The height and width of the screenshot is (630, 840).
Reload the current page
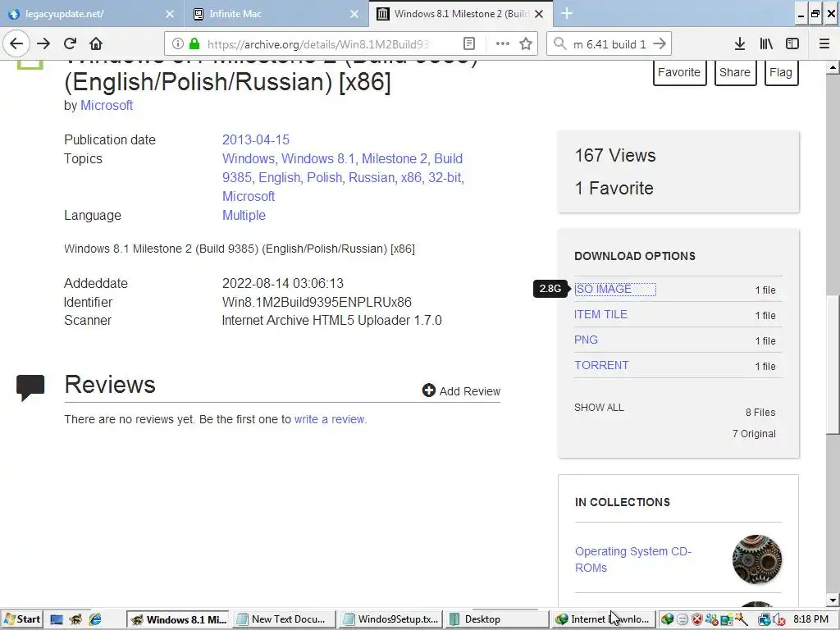(x=71, y=44)
